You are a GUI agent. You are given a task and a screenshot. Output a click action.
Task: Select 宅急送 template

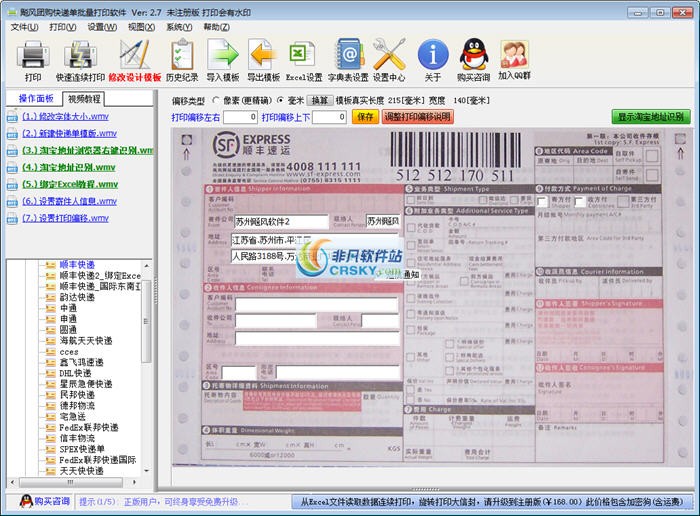click(73, 416)
